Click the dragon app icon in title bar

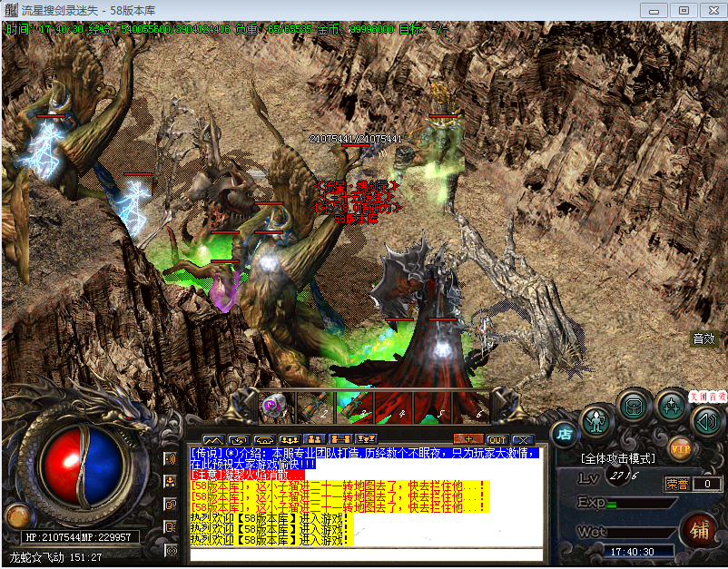coord(10,10)
